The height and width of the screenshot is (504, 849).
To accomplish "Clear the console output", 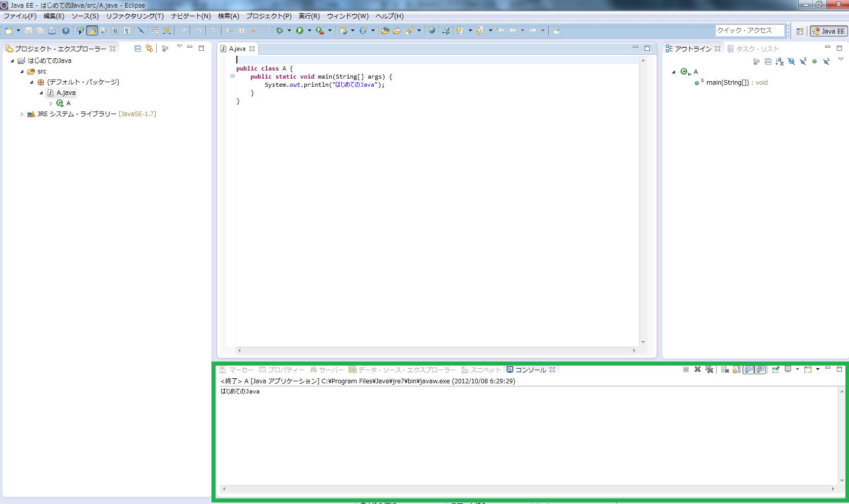I will click(x=725, y=370).
